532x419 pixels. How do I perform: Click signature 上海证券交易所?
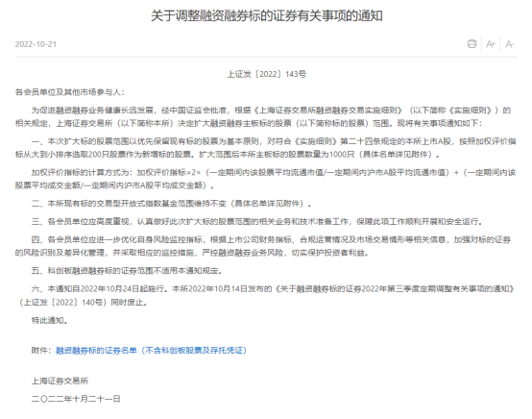[x=60, y=381]
